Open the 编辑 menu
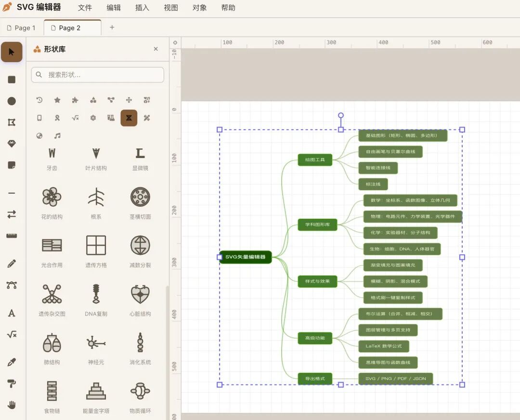 (114, 8)
